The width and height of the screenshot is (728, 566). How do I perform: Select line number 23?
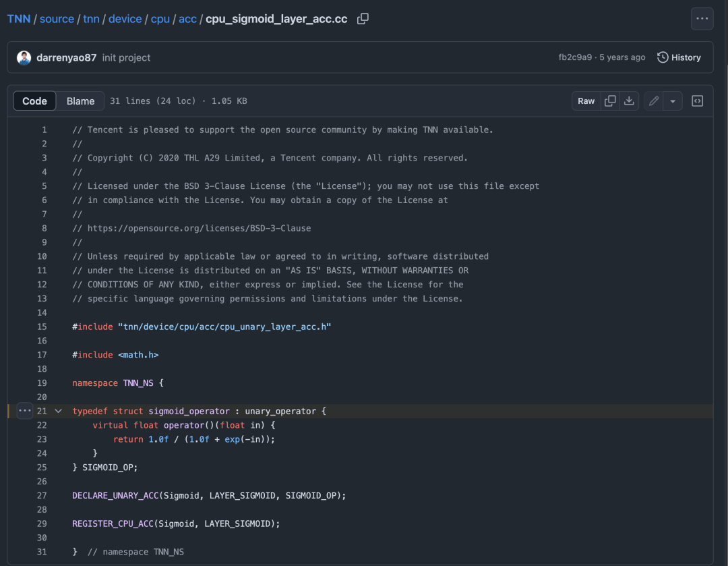pos(42,439)
